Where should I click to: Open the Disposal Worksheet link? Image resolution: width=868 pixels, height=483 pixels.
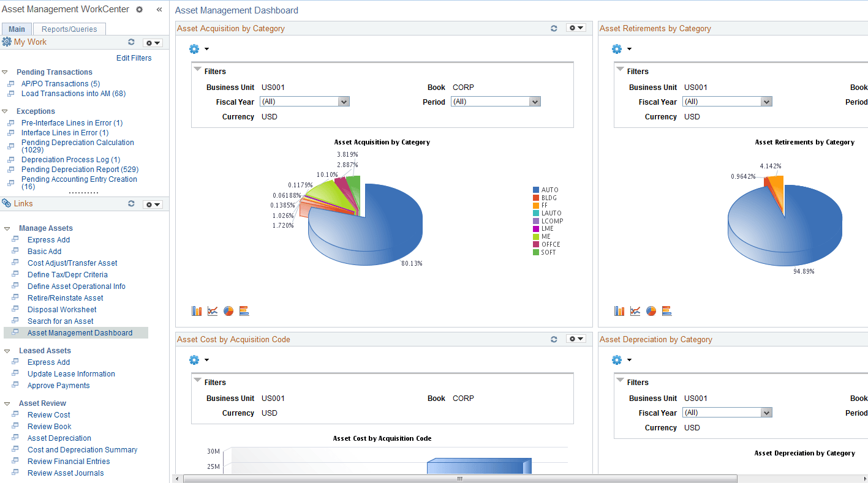[x=61, y=309]
